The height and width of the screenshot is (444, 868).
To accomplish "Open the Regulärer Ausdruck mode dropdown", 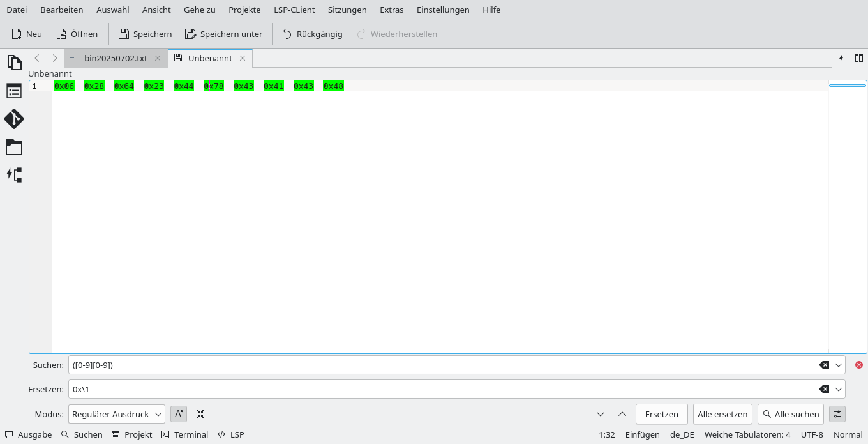I will pyautogui.click(x=116, y=414).
